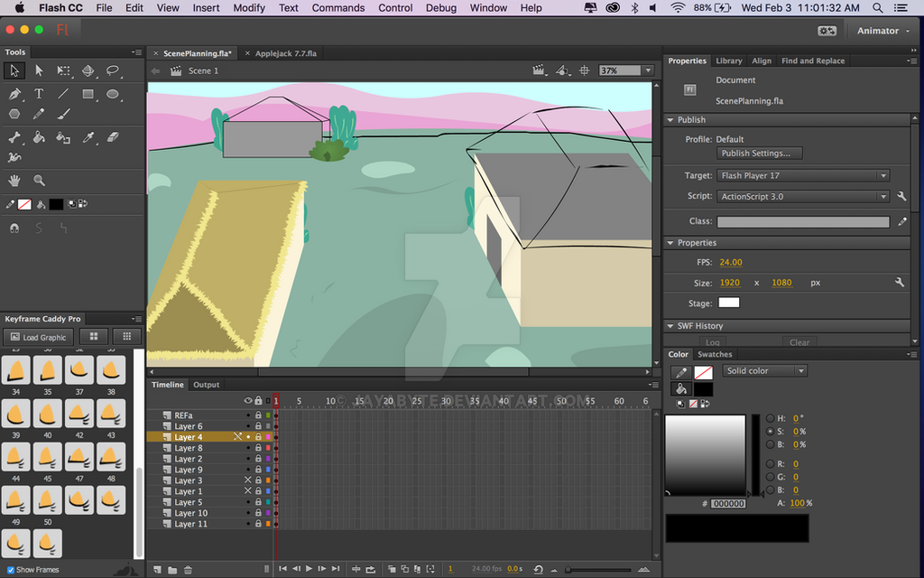
Task: Collapse the Properties section triangle
Action: (670, 243)
